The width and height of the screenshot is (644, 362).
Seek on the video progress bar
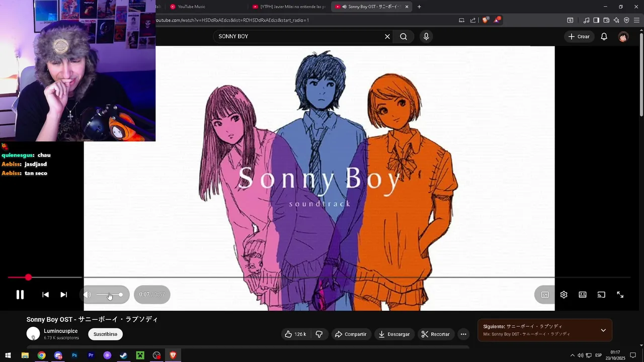click(319, 277)
